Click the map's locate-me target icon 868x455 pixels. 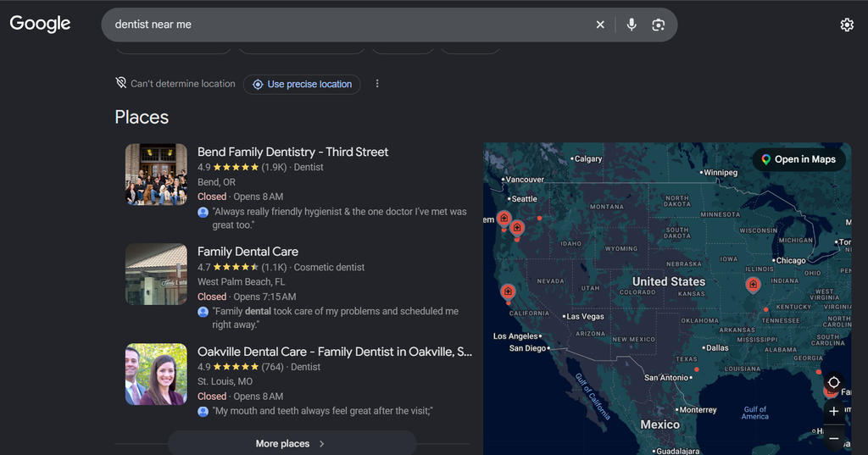[834, 382]
